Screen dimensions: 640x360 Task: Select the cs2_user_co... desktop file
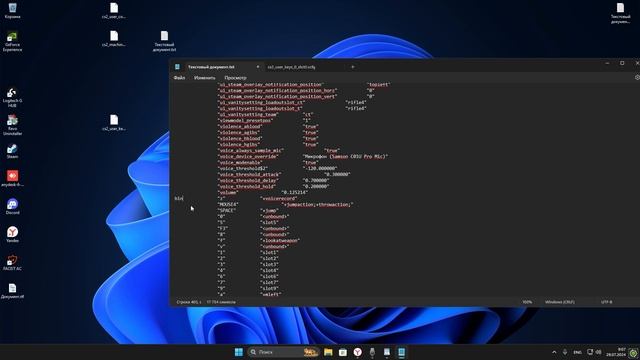(114, 11)
